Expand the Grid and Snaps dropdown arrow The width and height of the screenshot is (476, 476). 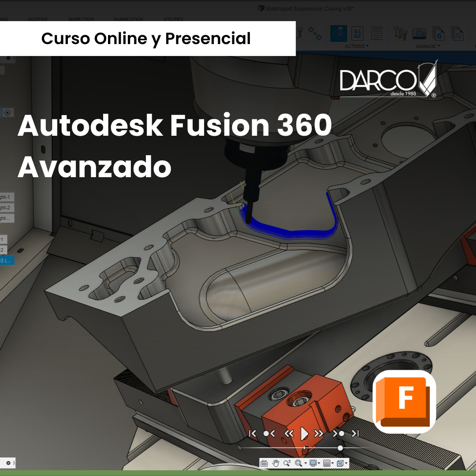point(333,463)
